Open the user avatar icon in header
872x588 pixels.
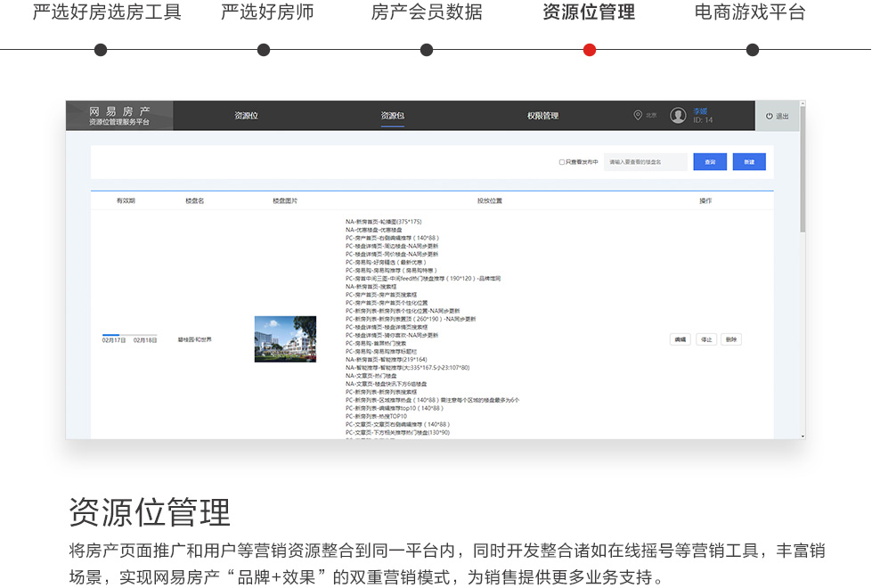tap(677, 115)
